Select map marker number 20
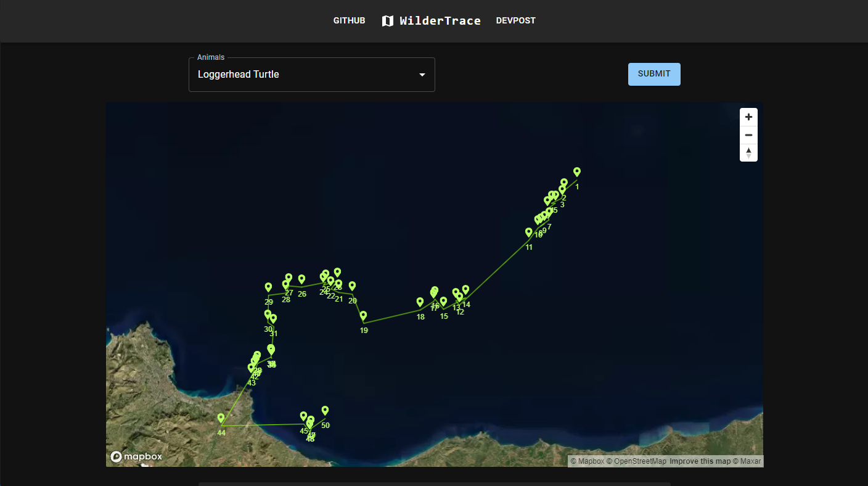 pyautogui.click(x=352, y=286)
